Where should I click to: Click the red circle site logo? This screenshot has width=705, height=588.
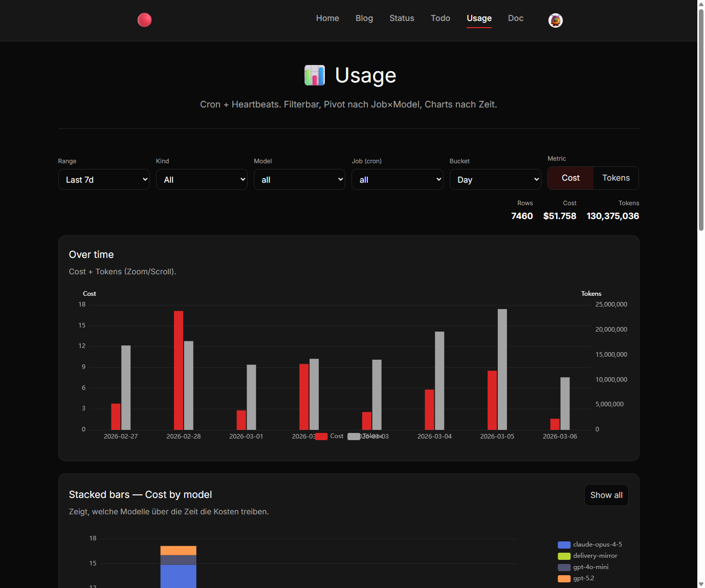click(x=145, y=20)
